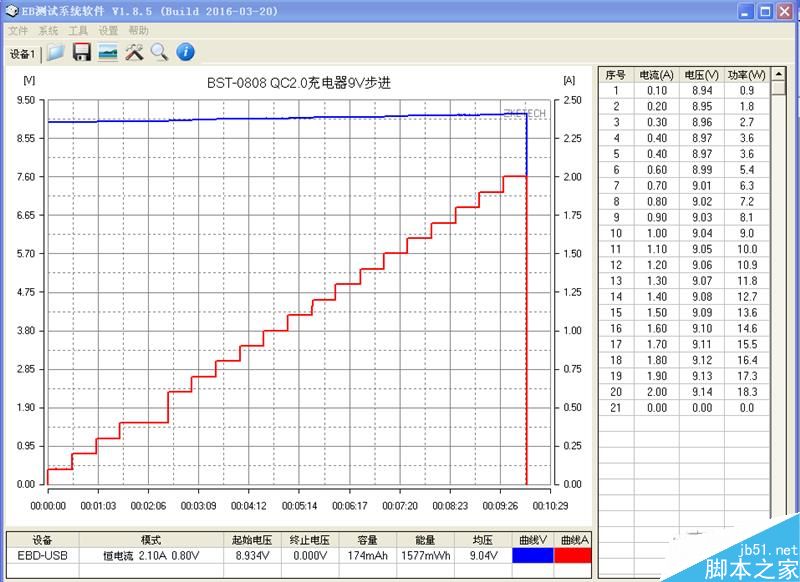
Task: Click the 13.6 power cell in row 15
Action: 747,312
